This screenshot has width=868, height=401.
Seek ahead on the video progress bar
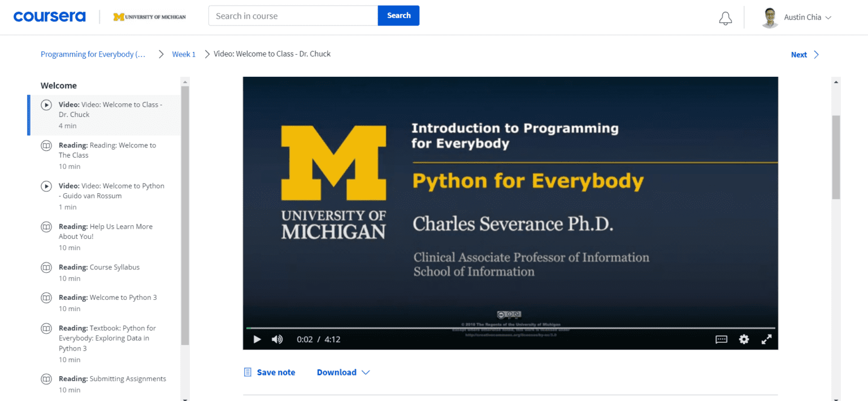point(509,326)
